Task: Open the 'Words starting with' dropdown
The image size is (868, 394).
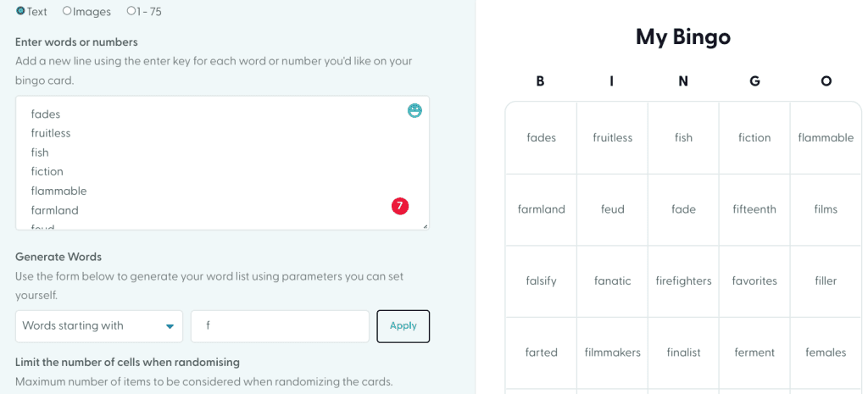Action: (x=99, y=326)
